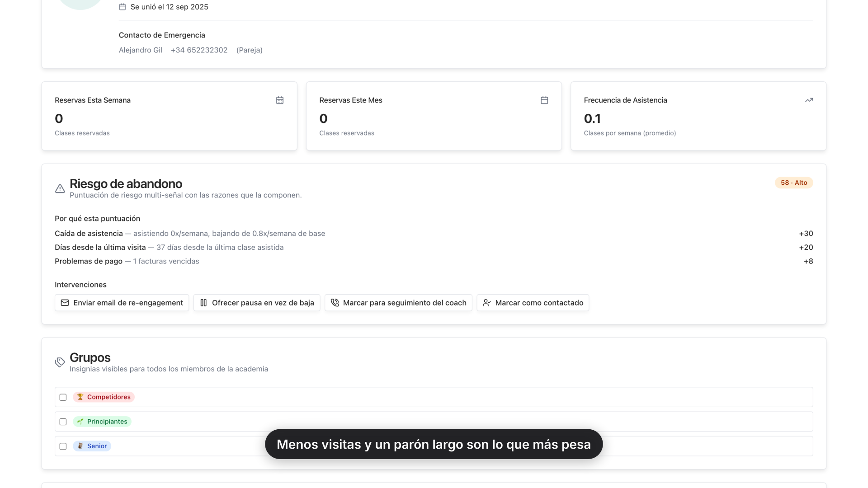
Task: Click the warning triangle icon beside Riesgo de abandono
Action: point(60,189)
